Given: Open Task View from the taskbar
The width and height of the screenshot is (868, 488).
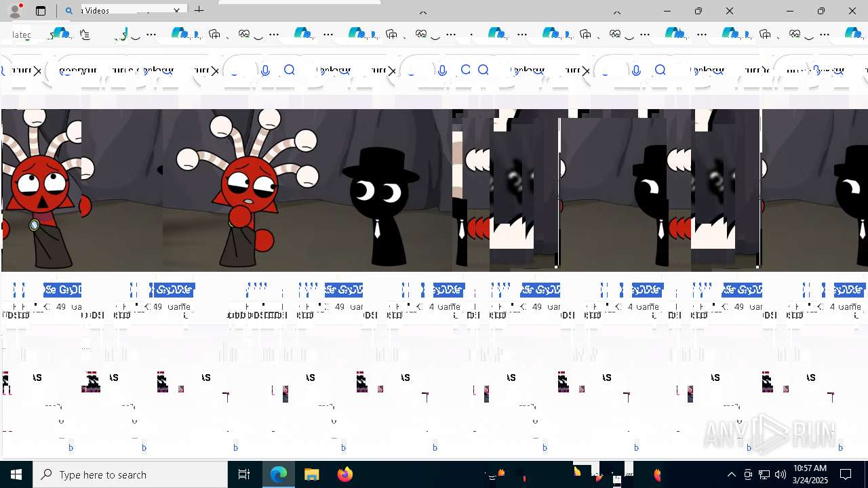Looking at the screenshot, I should [x=244, y=474].
